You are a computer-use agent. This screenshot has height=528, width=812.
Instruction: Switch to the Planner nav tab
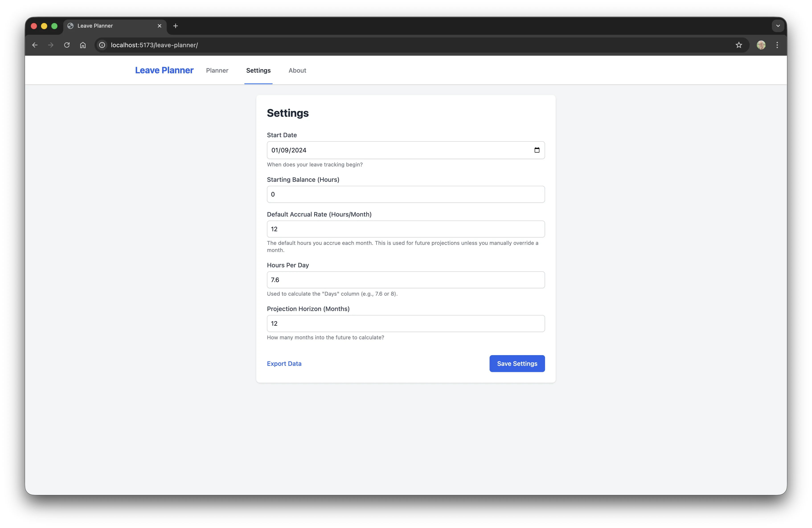(217, 70)
